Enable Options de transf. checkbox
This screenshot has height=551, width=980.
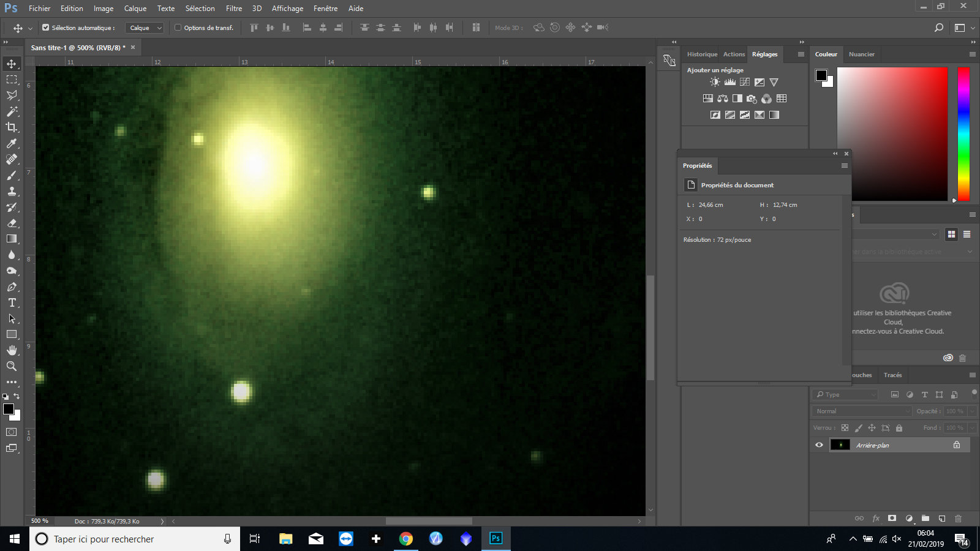point(178,28)
